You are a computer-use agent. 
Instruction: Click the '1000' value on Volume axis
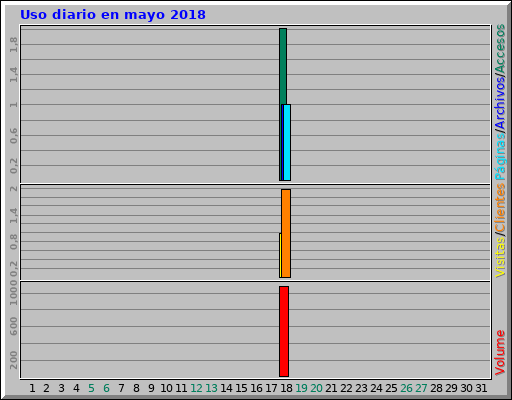(x=13, y=293)
